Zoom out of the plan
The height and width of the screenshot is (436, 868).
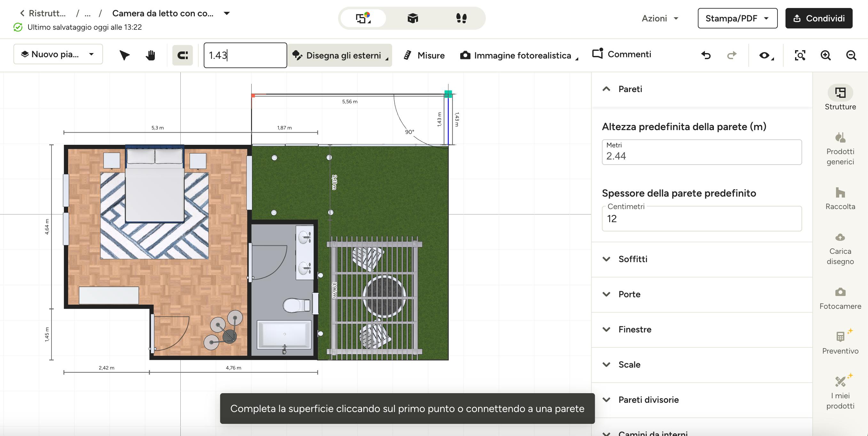click(851, 55)
